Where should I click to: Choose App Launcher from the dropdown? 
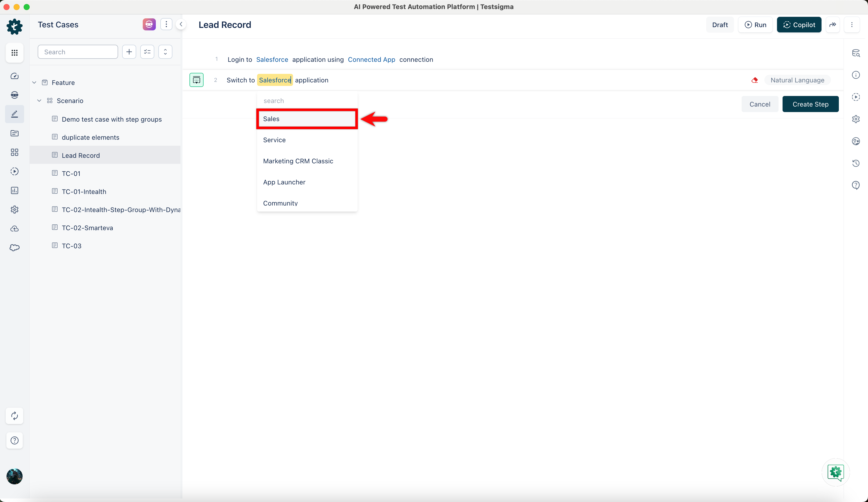click(x=307, y=182)
